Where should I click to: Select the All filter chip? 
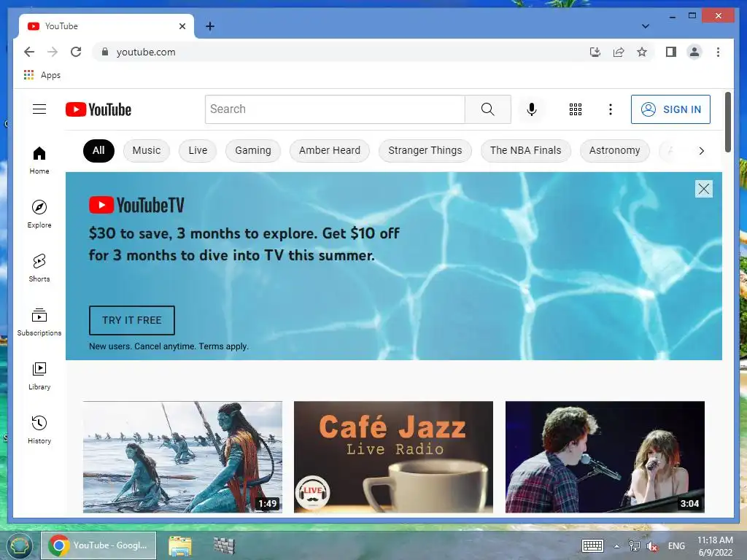98,150
